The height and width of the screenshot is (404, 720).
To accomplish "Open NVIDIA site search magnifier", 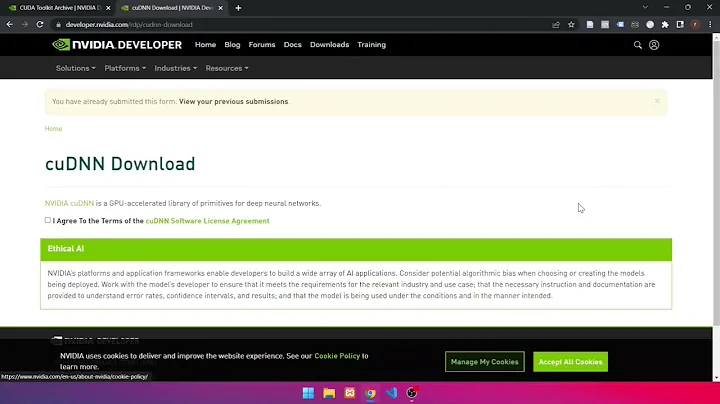I will click(x=638, y=45).
